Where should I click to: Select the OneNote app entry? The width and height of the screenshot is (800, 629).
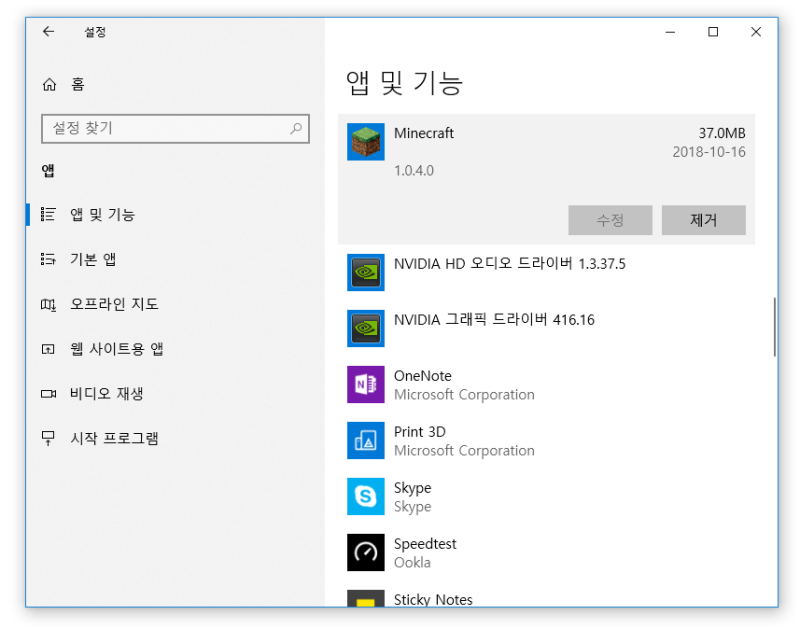point(546,385)
